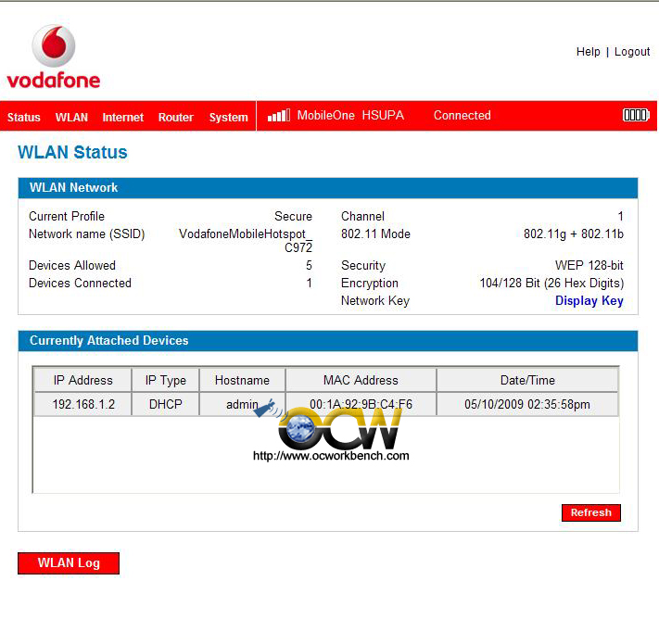Screen dimensions: 659x644
Task: Click the Channel label
Action: (x=362, y=216)
